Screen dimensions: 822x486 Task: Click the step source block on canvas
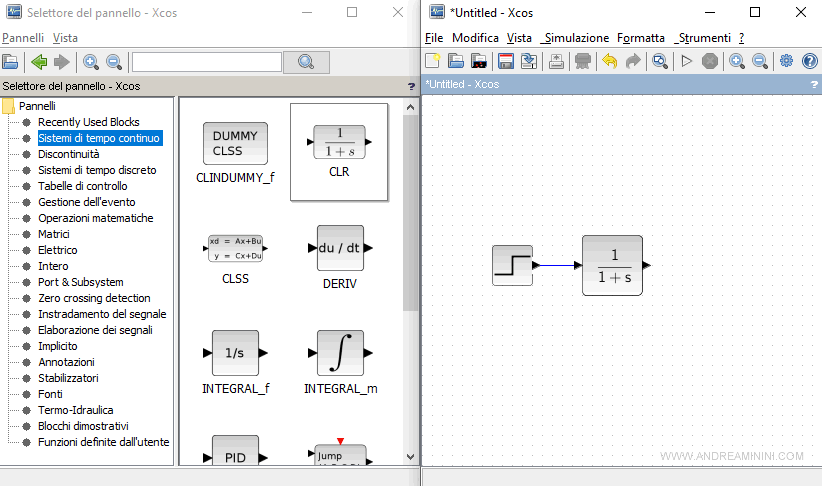point(513,265)
